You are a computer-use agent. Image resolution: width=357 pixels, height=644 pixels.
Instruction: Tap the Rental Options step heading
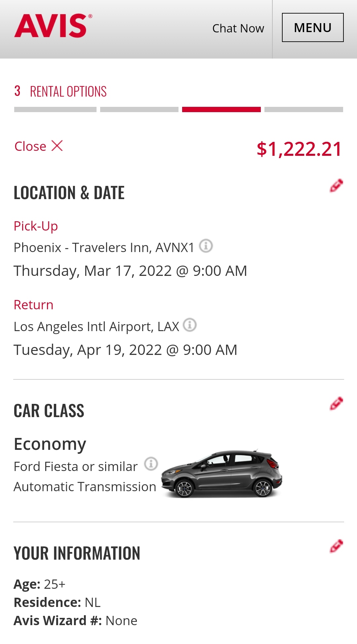pyautogui.click(x=68, y=92)
